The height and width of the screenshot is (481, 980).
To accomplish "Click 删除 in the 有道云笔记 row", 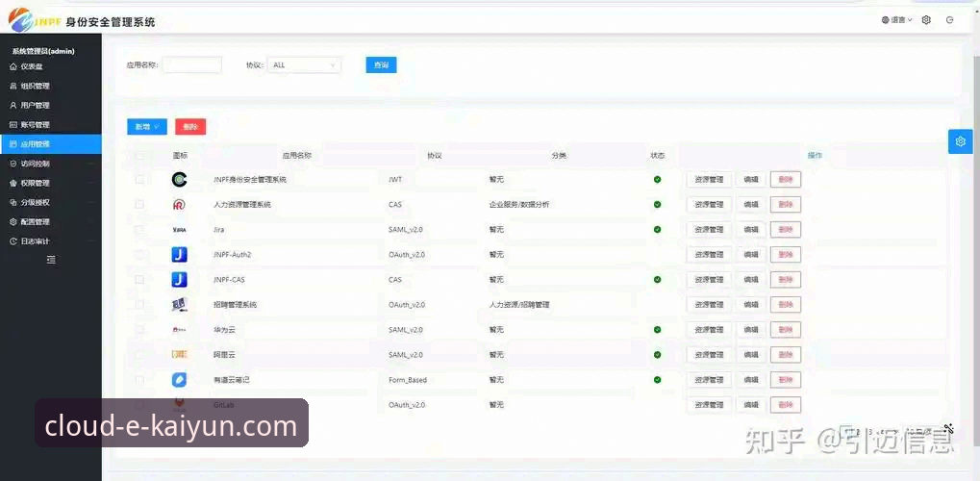I will click(786, 380).
